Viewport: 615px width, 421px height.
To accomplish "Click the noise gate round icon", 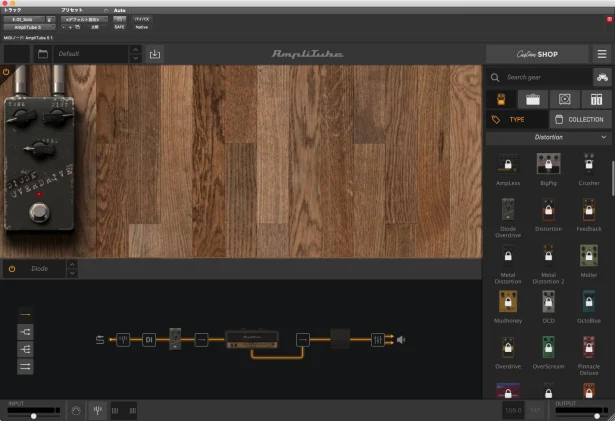I will click(x=76, y=411).
